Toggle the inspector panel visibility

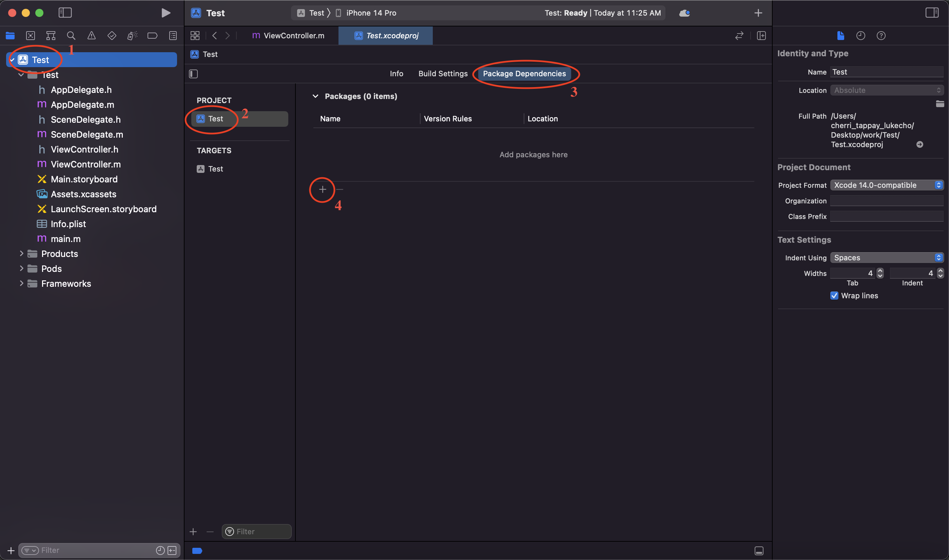932,13
